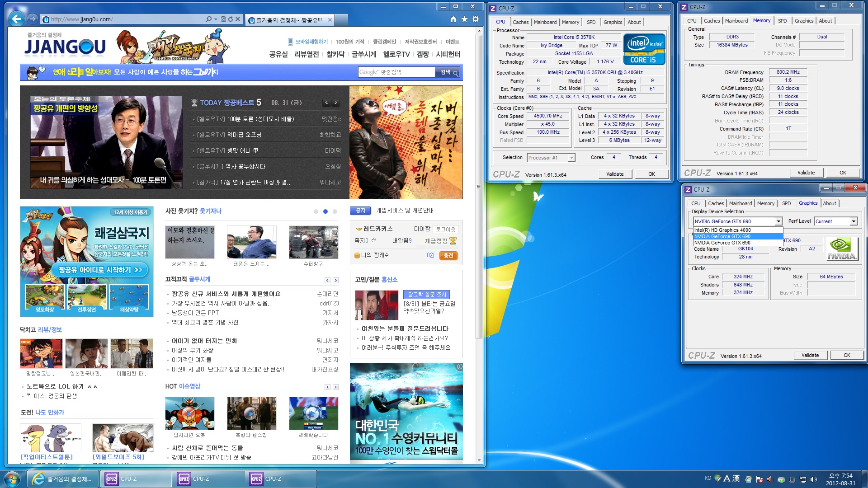This screenshot has height=488, width=868.
Task: Select the second carousel dot indicator
Action: pos(325,211)
